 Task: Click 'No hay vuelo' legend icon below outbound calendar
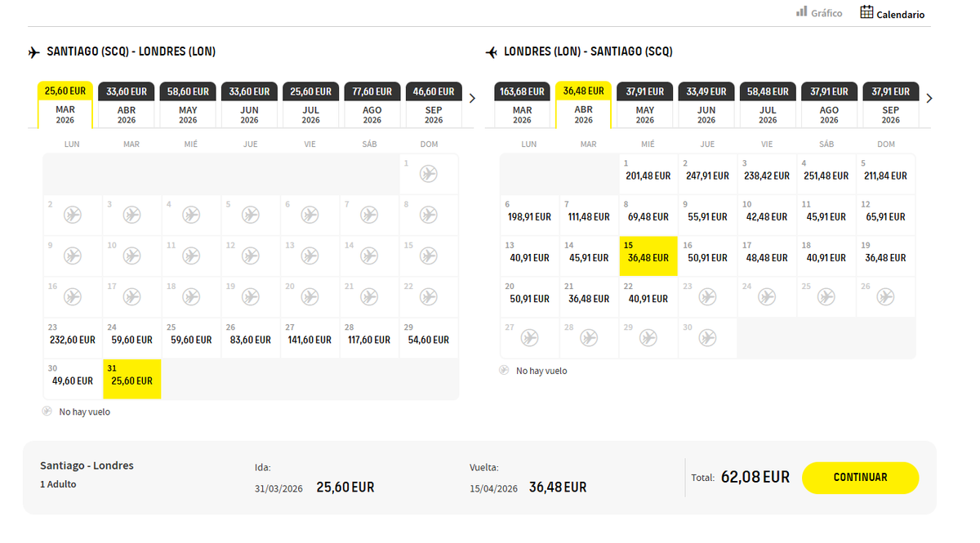47,412
